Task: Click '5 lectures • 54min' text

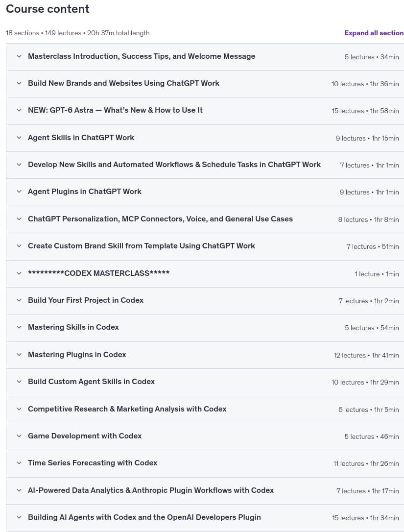Action: [372, 328]
